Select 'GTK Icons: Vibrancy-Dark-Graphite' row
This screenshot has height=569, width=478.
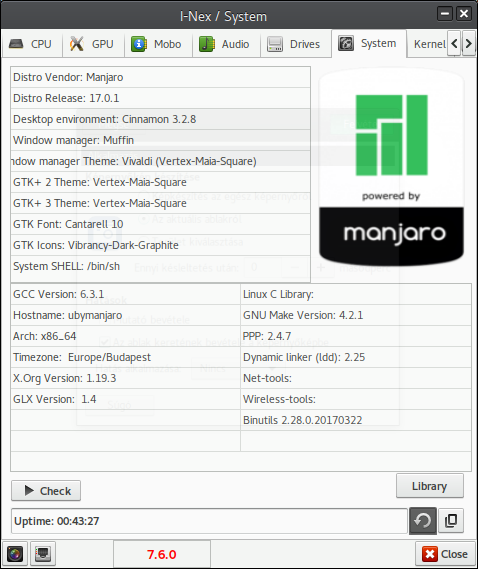point(160,246)
